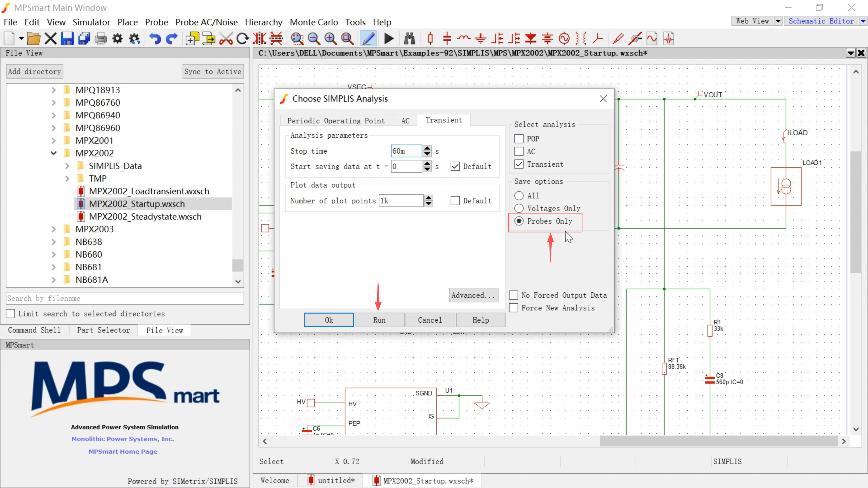
Task: Open the Monte Carlo menu
Action: [313, 22]
